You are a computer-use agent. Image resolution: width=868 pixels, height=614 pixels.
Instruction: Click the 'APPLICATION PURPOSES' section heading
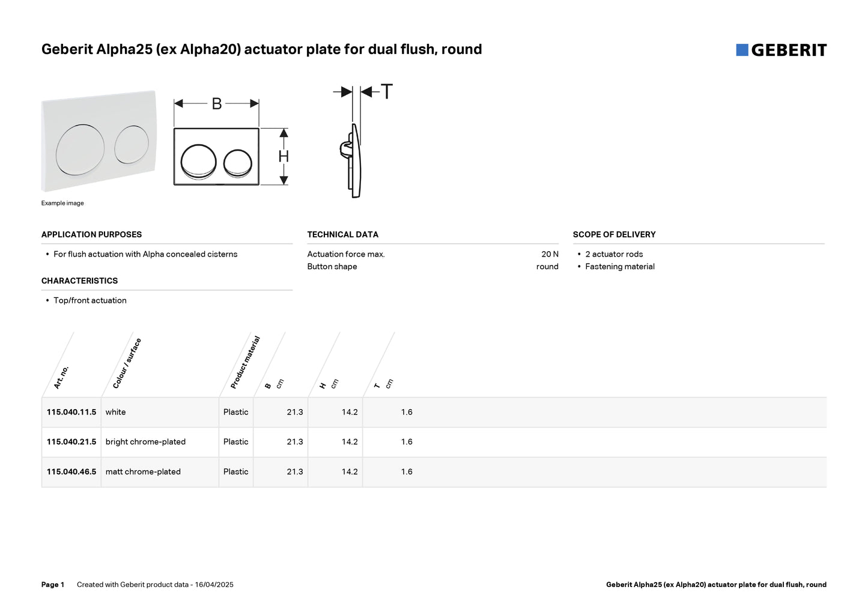click(91, 234)
